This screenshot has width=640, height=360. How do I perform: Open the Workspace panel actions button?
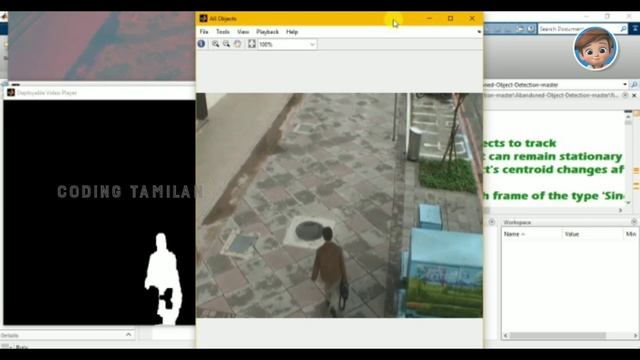pos(634,222)
